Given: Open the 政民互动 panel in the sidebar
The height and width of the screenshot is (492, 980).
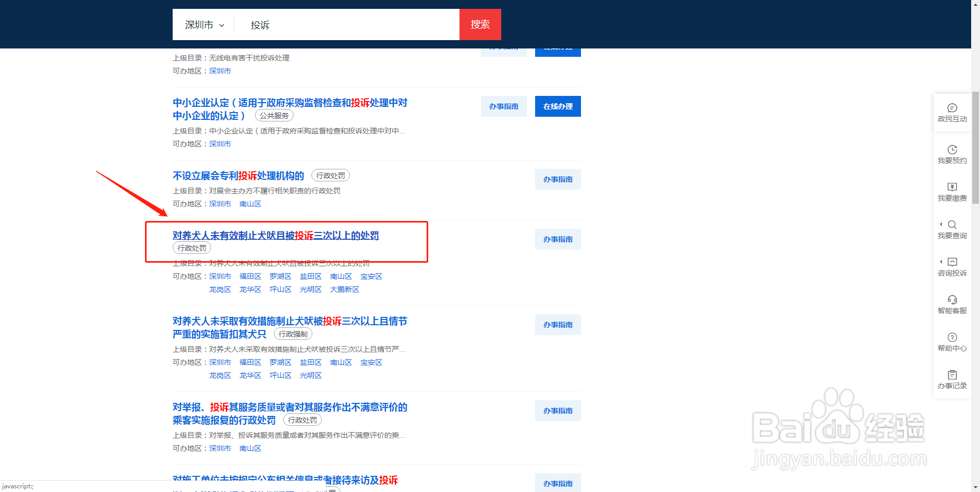Looking at the screenshot, I should click(952, 113).
